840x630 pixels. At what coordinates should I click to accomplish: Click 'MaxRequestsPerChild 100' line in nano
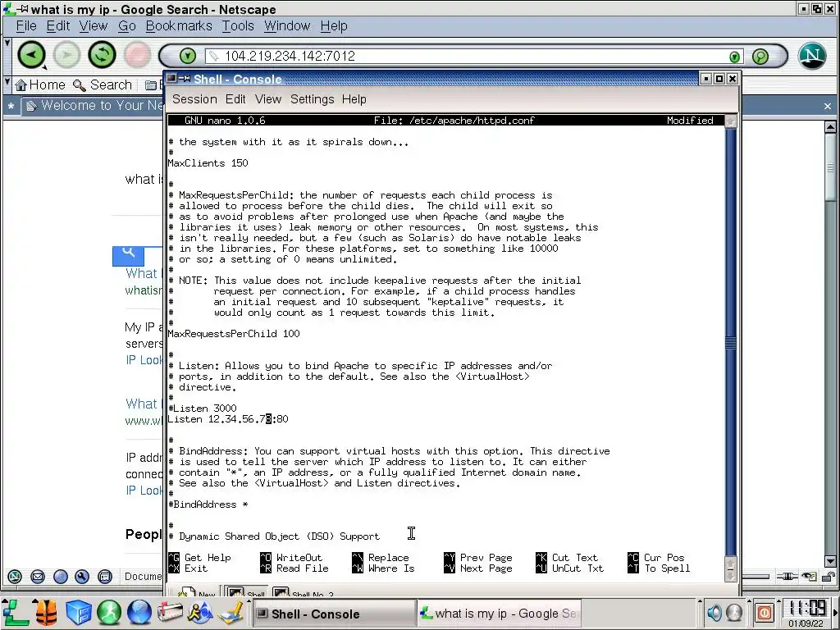[234, 334]
